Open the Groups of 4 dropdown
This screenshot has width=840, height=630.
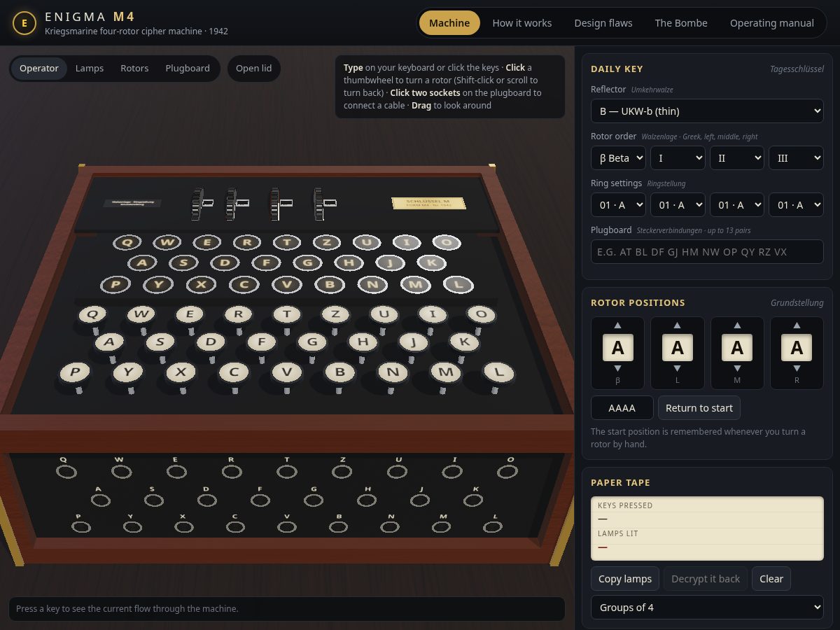click(707, 608)
